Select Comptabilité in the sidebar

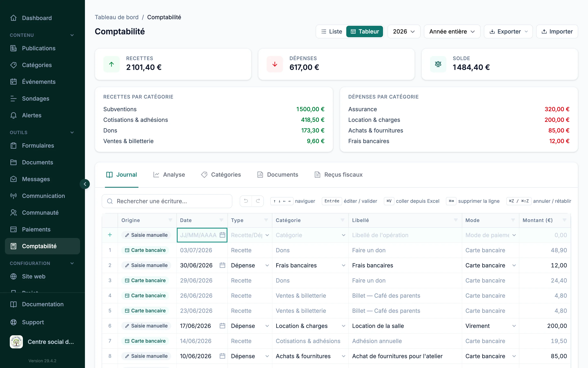click(x=42, y=246)
